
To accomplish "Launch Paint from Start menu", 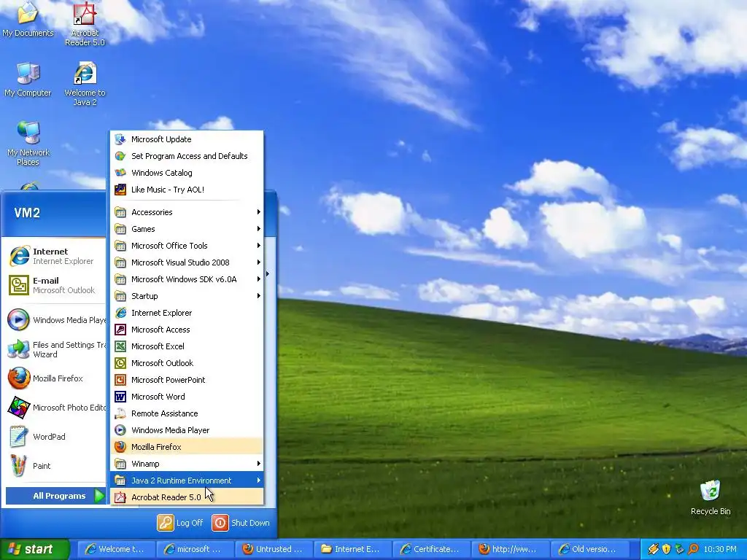I will [x=55, y=466].
